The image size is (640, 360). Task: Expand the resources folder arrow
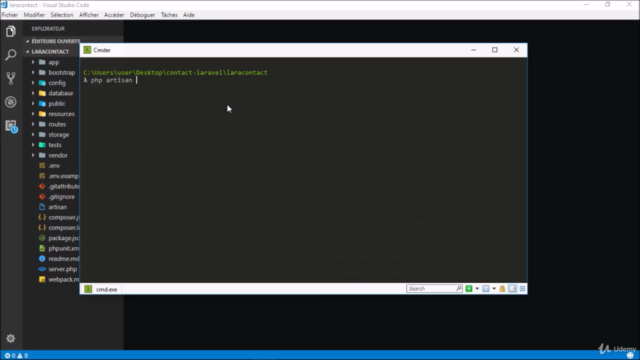[x=33, y=114]
